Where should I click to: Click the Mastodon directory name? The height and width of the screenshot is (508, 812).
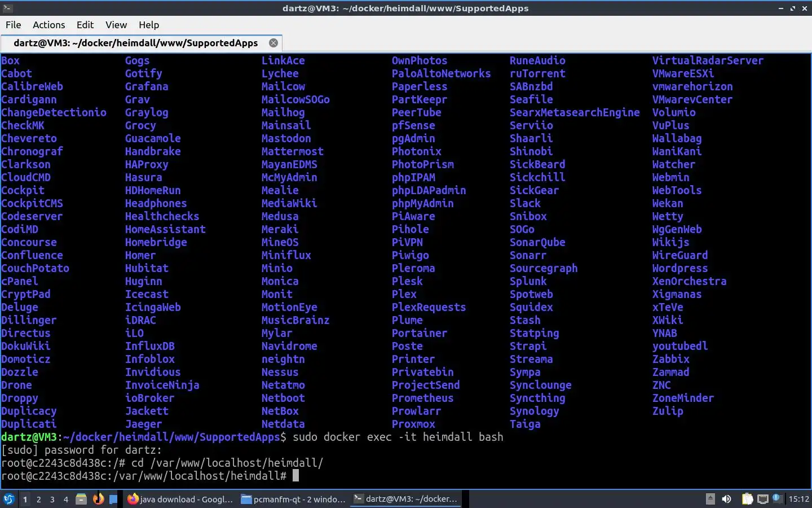tap(286, 138)
